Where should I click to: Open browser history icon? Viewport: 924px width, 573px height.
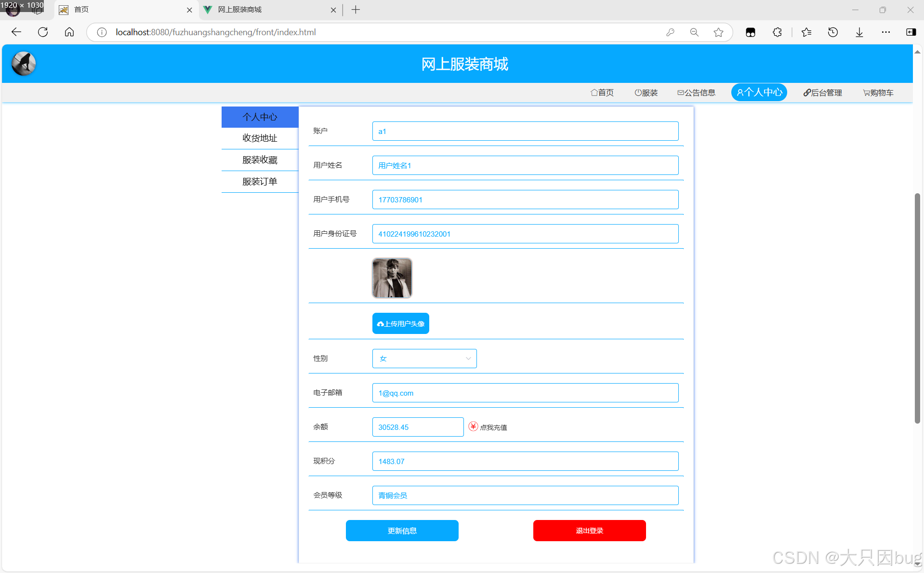[833, 32]
